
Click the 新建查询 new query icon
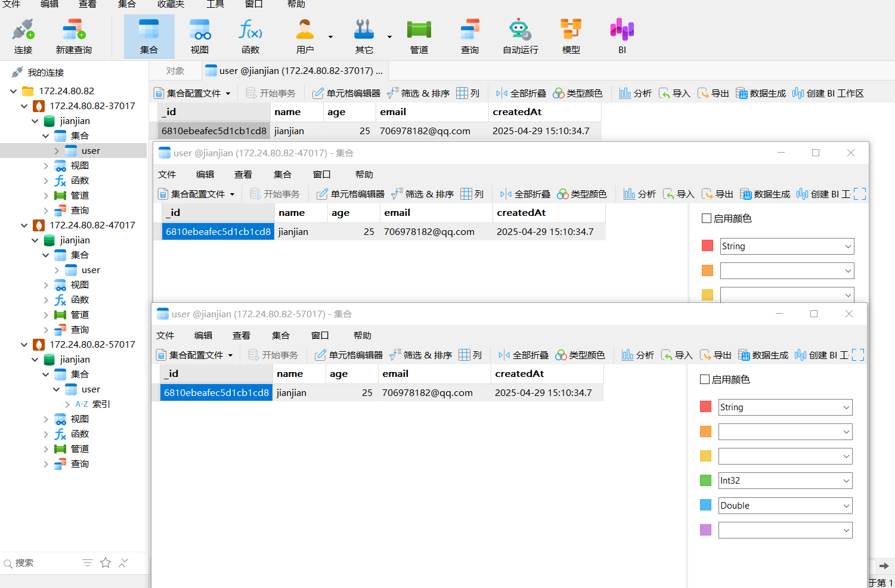[x=74, y=36]
